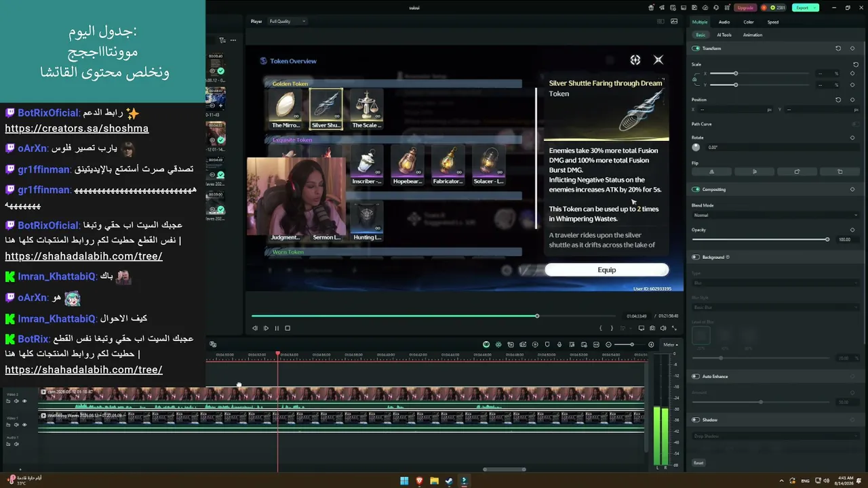Viewport: 868px width, 488px height.
Task: Click the flip horizontal button
Action: click(711, 171)
